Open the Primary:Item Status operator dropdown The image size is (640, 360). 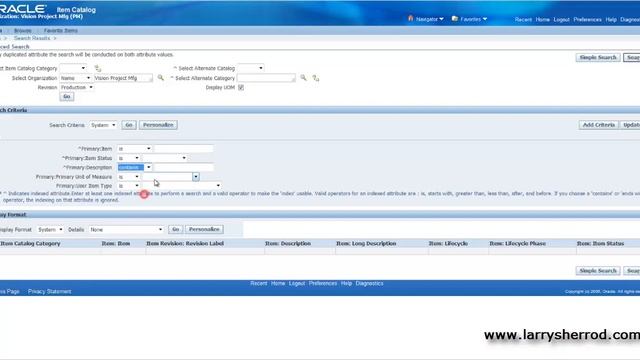pos(129,158)
